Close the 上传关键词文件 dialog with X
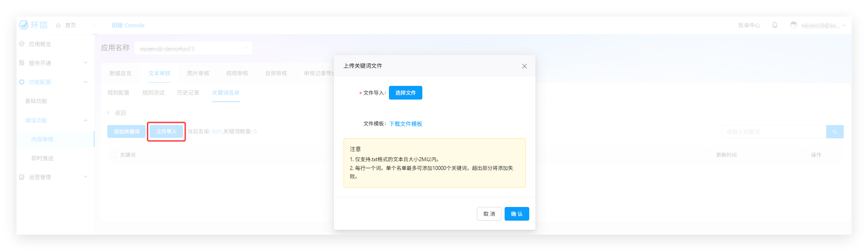This screenshot has height=251, width=868. tap(524, 66)
